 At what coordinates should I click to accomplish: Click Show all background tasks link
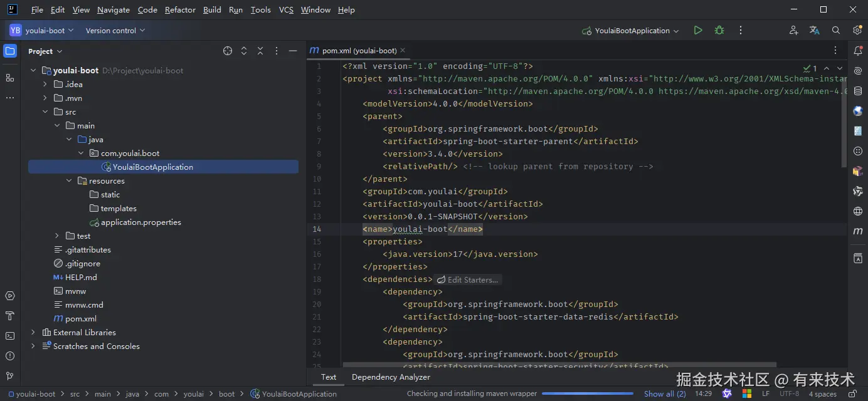pyautogui.click(x=664, y=394)
